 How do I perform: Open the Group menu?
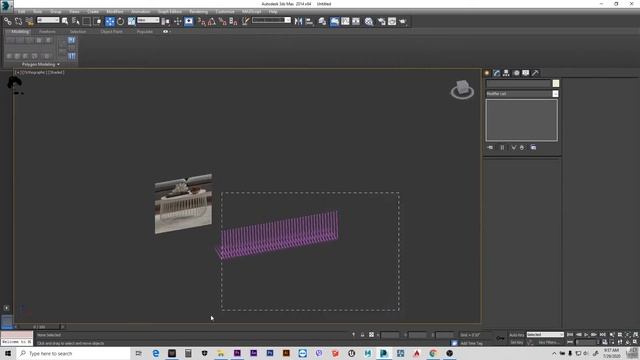click(x=56, y=12)
